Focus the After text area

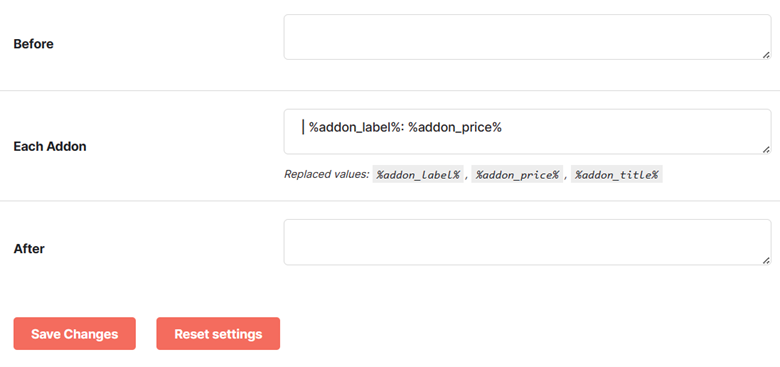[527, 243]
